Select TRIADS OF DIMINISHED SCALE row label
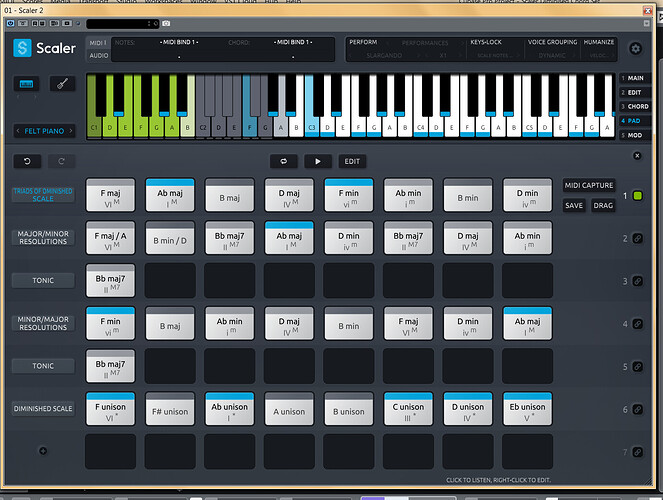 point(43,195)
